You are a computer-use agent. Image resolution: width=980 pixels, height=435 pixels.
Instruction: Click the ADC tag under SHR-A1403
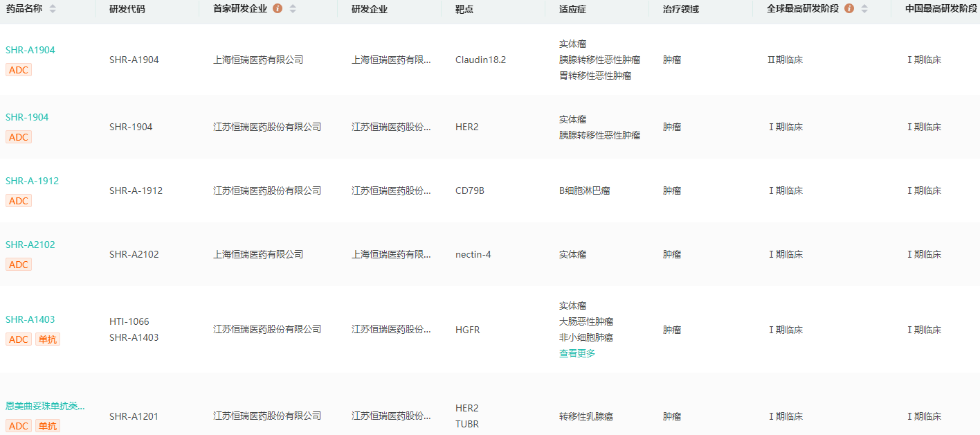19,339
